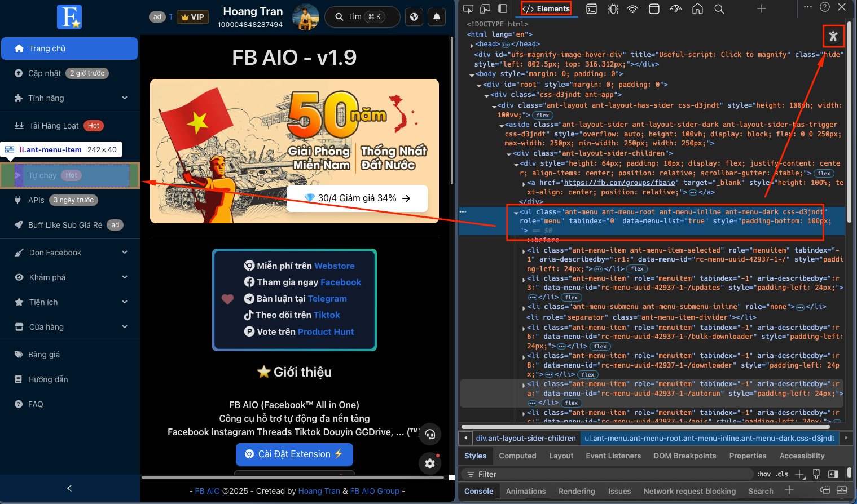The height and width of the screenshot is (504, 857).
Task: Switch to the Event Listeners tab
Action: [x=613, y=456]
